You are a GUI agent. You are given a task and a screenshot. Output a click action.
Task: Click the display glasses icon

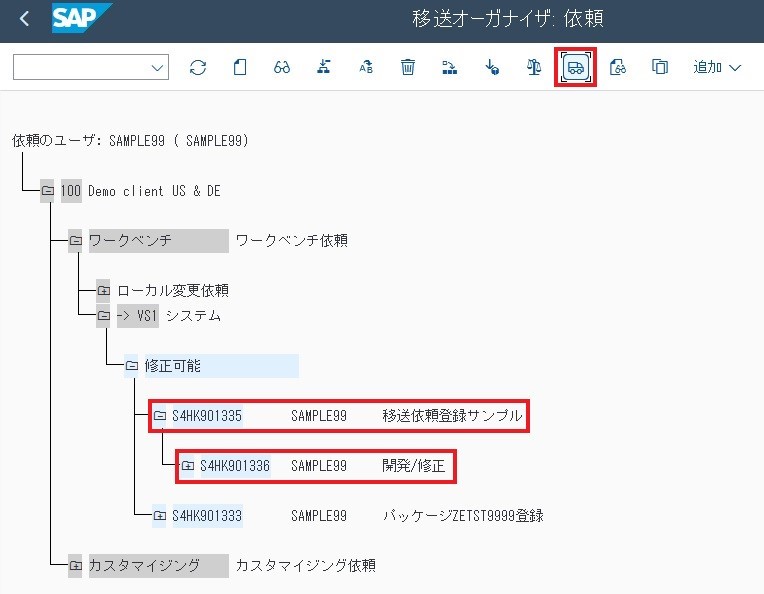pyautogui.click(x=282, y=67)
